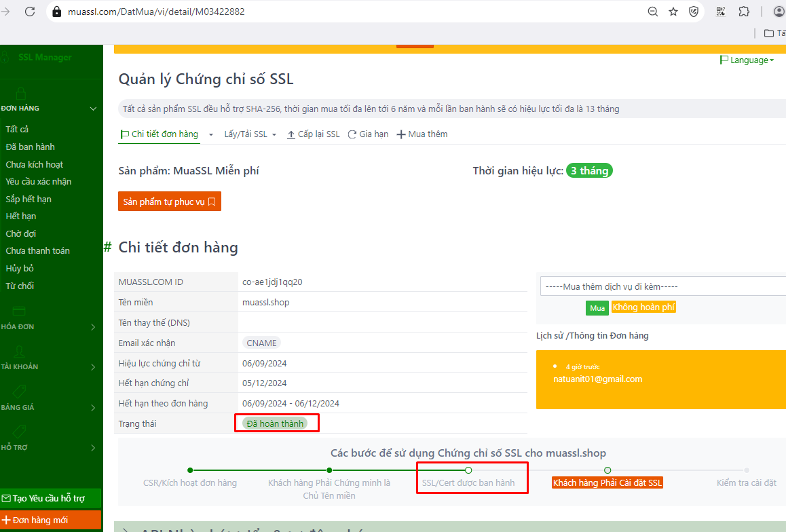Click the Cấp lại SSL link

coord(314,134)
